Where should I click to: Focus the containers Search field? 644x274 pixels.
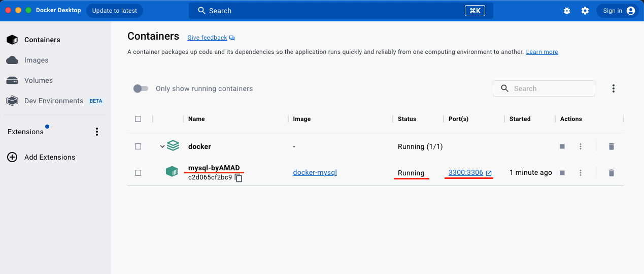click(x=544, y=88)
